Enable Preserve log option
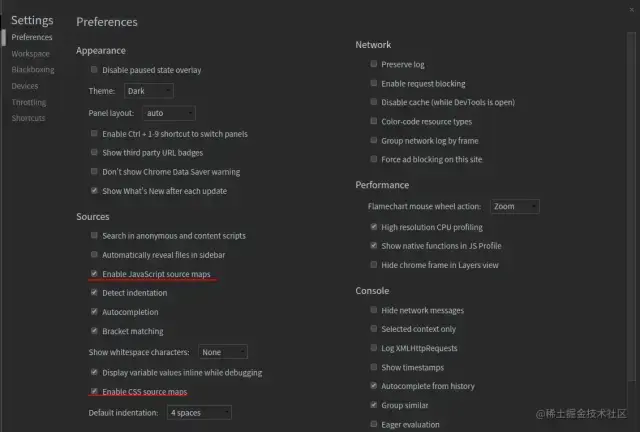640x432 pixels. 374,64
